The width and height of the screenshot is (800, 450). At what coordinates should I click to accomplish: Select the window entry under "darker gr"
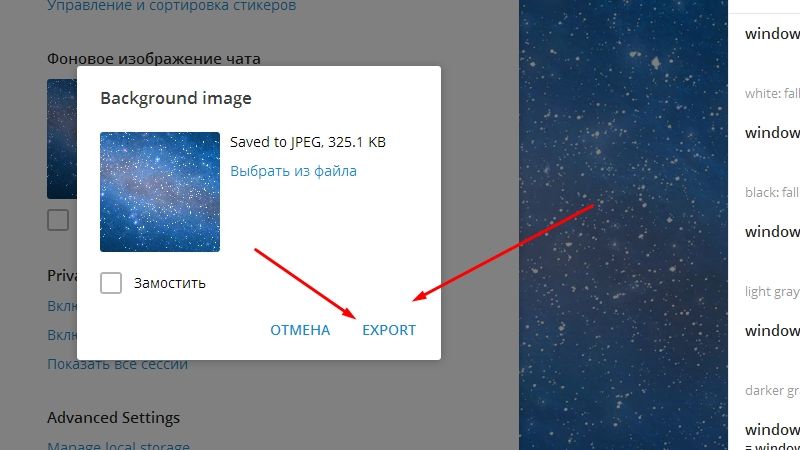pyautogui.click(x=772, y=430)
